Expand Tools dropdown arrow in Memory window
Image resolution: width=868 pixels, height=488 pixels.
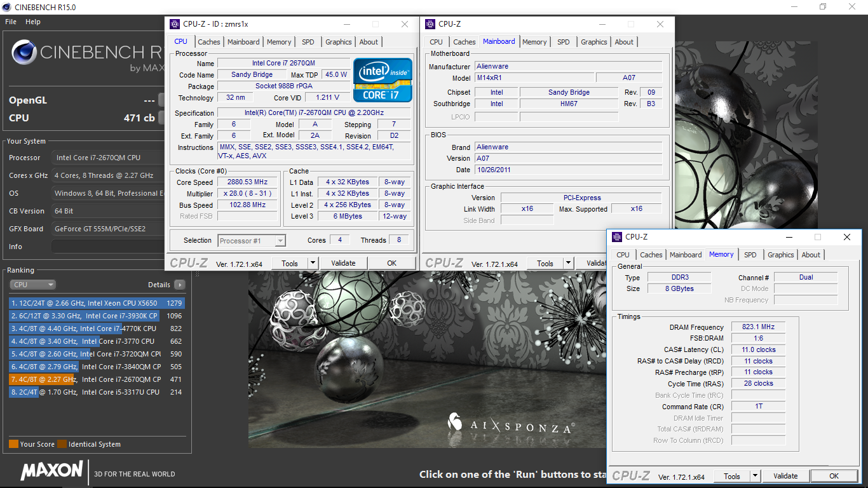pyautogui.click(x=755, y=476)
